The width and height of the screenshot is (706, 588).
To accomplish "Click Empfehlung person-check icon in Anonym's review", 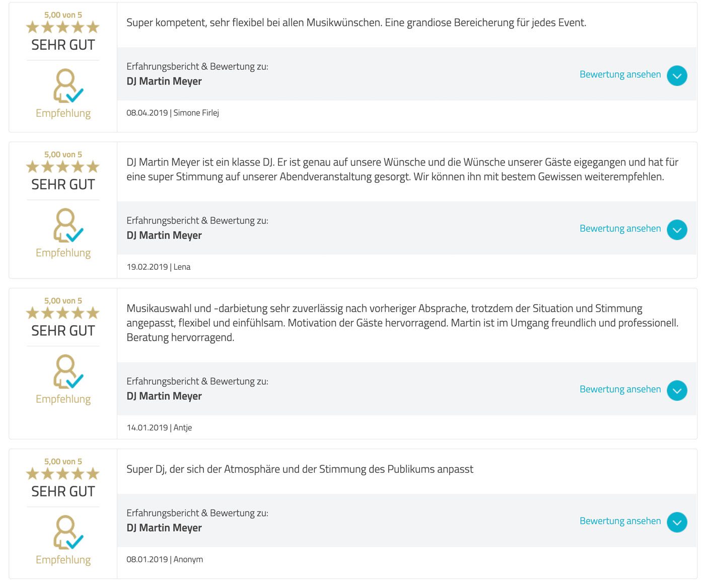I will [68, 532].
